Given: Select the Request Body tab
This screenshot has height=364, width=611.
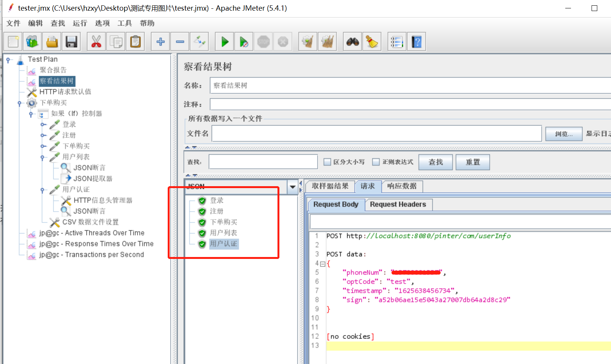Looking at the screenshot, I should point(336,204).
